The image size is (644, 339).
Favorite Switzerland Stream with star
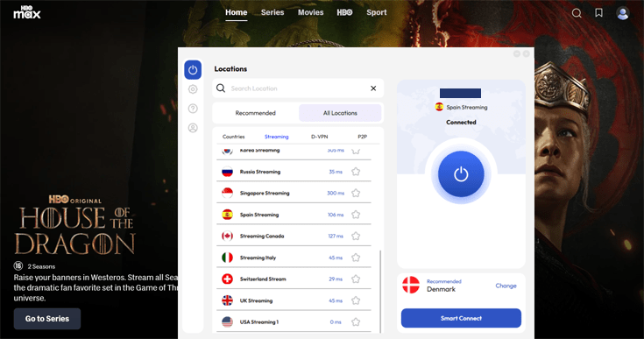[x=356, y=279]
